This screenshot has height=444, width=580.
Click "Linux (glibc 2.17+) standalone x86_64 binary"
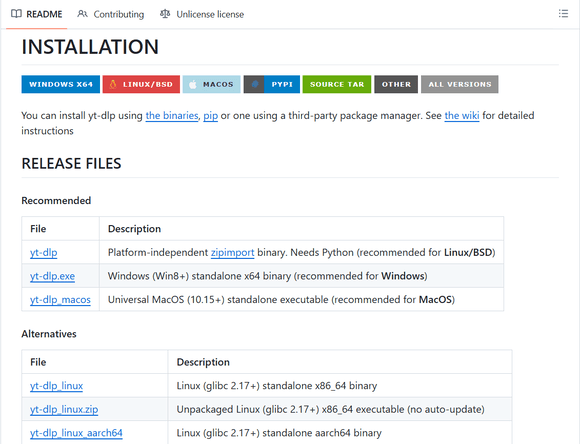pyautogui.click(x=277, y=386)
